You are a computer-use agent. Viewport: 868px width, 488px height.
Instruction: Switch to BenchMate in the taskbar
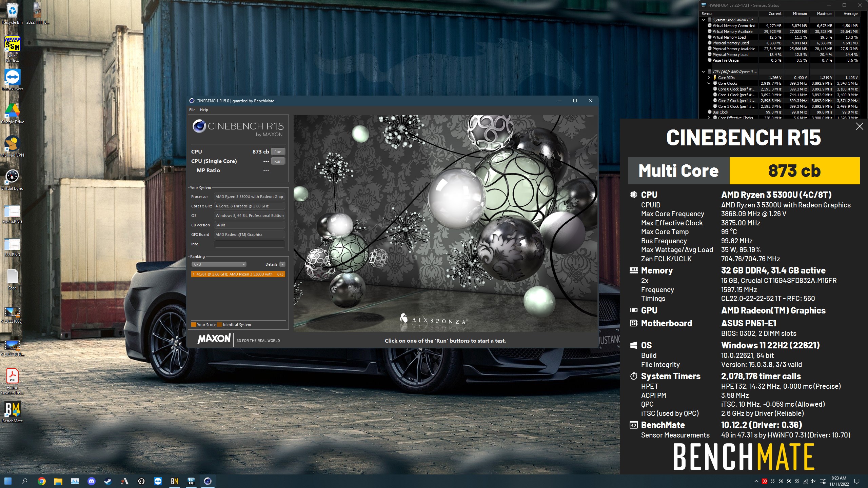(175, 481)
